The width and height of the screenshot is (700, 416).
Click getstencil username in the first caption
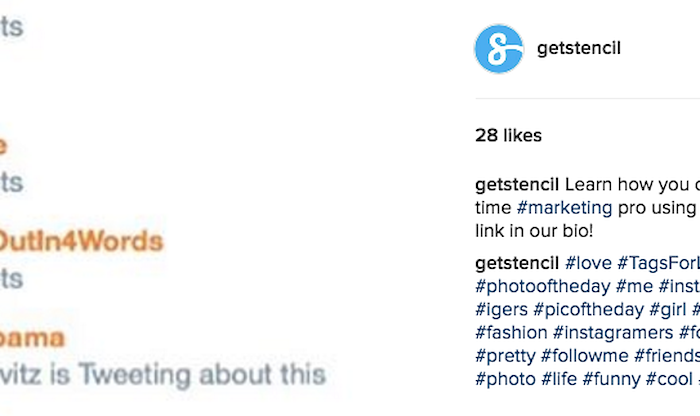[517, 184]
